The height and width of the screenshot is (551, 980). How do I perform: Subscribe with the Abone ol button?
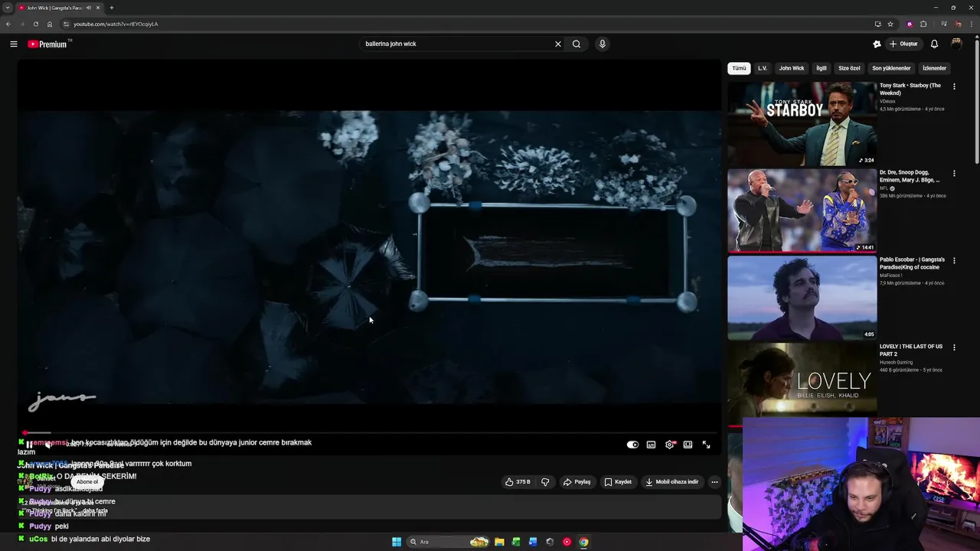click(x=87, y=482)
